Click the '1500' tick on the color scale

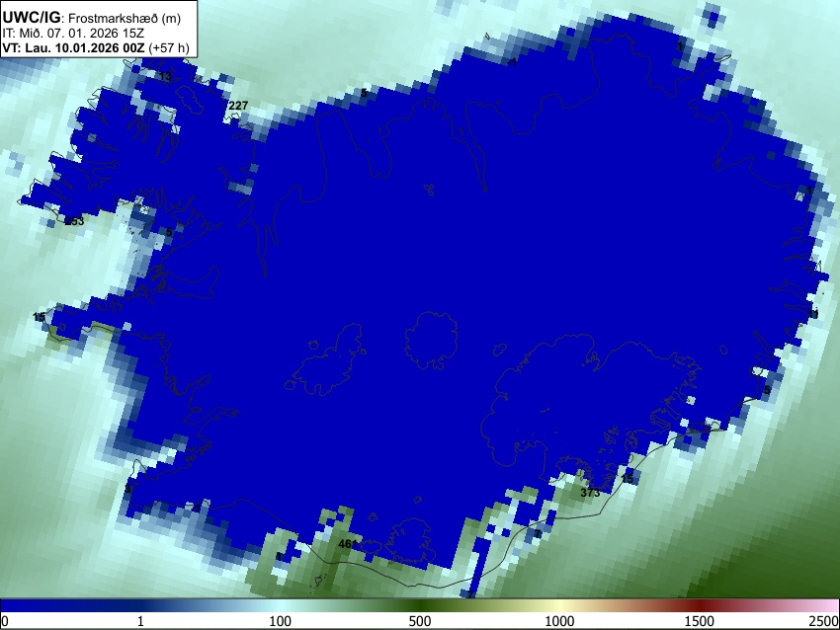(700, 621)
